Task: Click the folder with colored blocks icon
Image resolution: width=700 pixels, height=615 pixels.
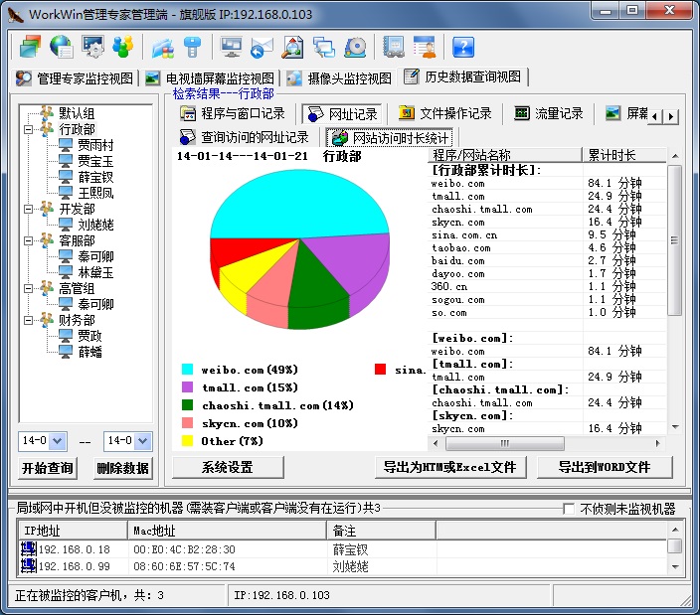Action: pyautogui.click(x=163, y=48)
